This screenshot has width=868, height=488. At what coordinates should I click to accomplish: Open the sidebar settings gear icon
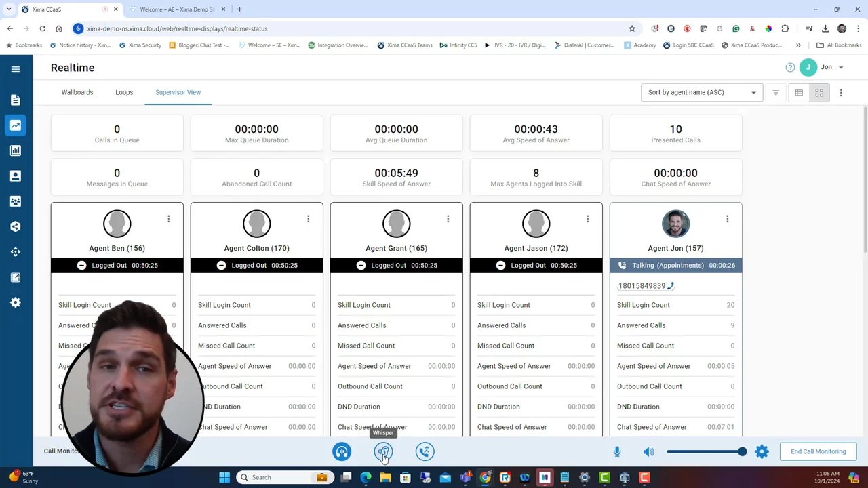pyautogui.click(x=16, y=303)
